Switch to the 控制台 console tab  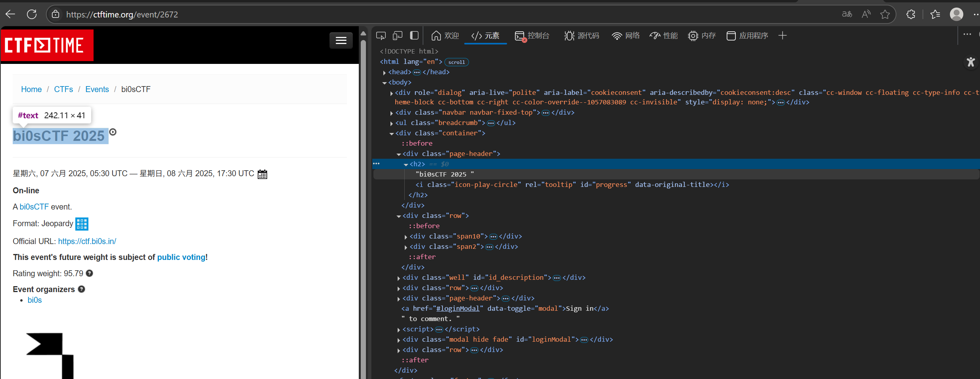coord(532,36)
